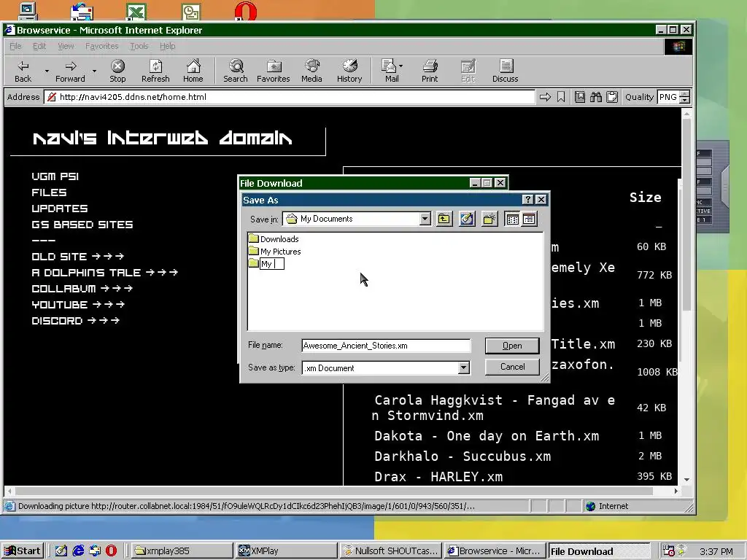Click the clipboard paste icon near Quality
This screenshot has width=747, height=560.
[x=612, y=97]
